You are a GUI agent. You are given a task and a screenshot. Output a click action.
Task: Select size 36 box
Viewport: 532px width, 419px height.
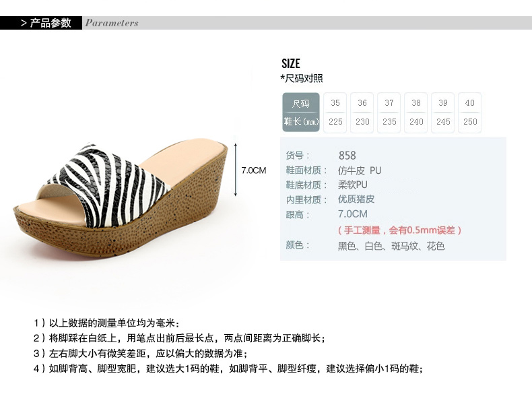362,112
